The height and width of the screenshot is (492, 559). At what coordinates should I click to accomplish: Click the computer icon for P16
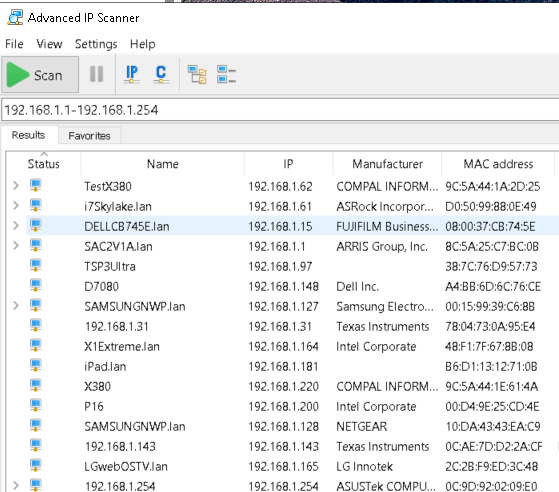pos(36,405)
